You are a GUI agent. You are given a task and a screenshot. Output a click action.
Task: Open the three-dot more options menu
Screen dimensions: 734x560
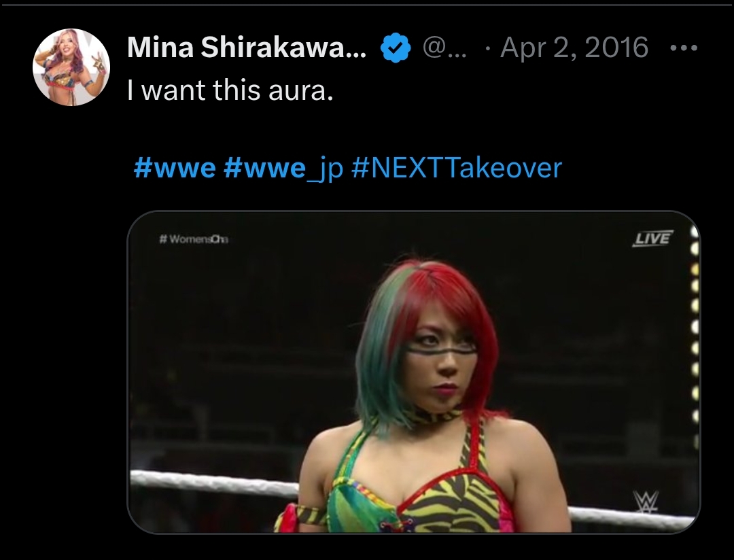point(684,48)
